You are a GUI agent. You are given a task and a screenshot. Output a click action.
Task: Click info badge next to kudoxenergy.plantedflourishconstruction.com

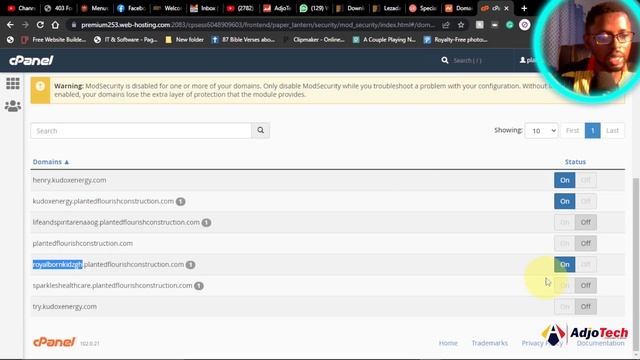pyautogui.click(x=180, y=202)
